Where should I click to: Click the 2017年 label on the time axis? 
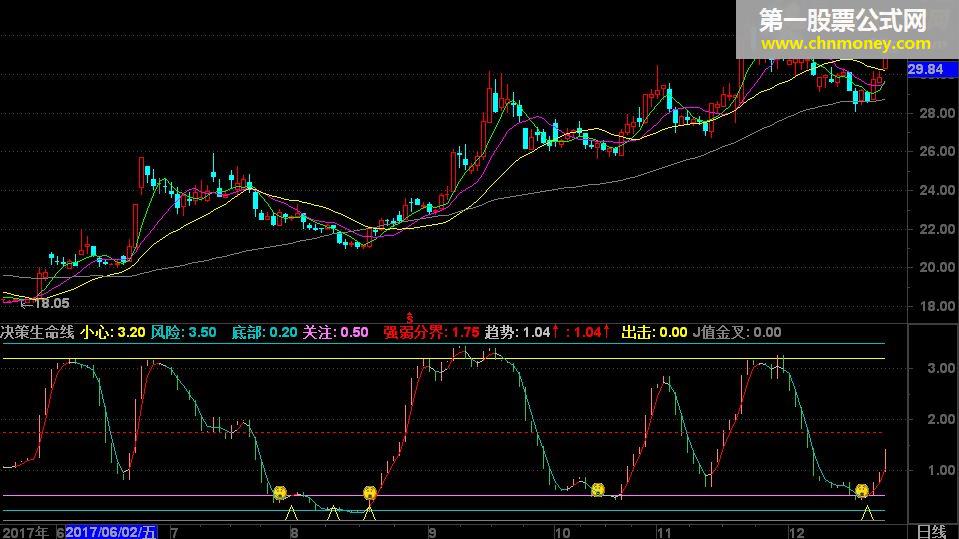[x=25, y=532]
